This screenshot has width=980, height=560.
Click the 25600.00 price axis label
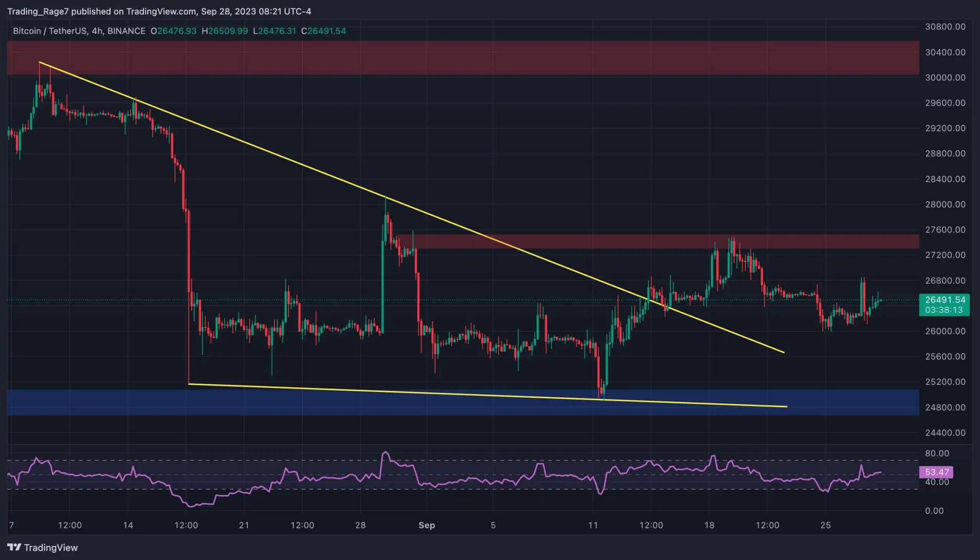click(945, 357)
